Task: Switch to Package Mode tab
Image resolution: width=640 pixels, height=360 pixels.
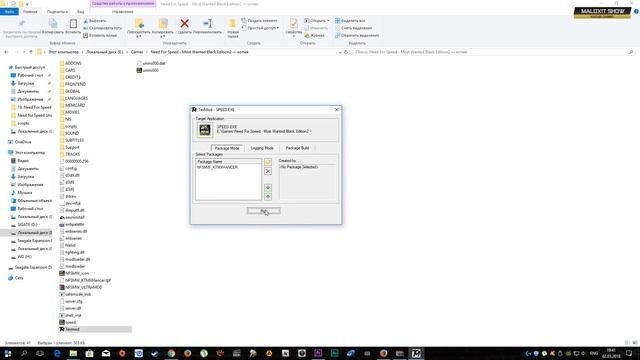Action: coord(227,148)
